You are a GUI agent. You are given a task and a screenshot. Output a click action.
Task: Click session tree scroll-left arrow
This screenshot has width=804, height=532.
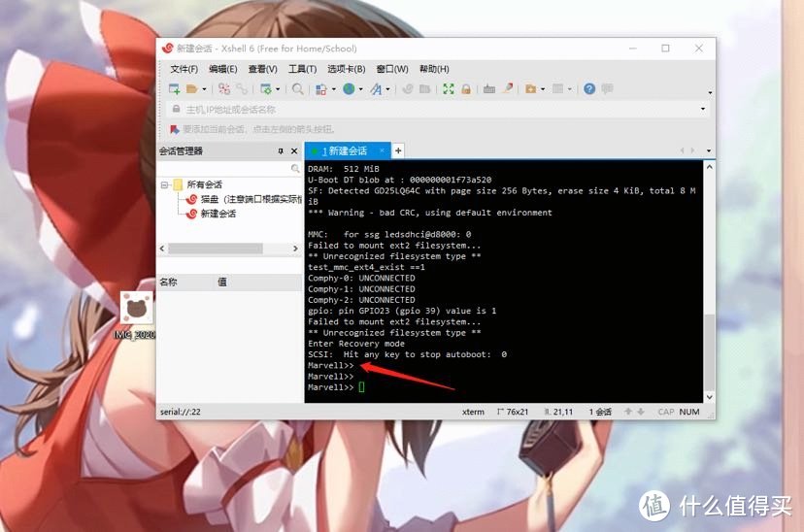162,249
